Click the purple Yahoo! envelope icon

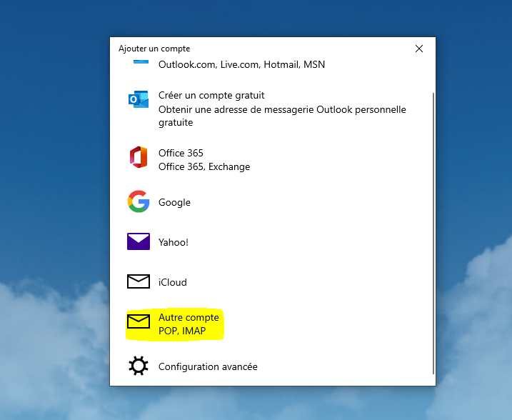tap(139, 241)
